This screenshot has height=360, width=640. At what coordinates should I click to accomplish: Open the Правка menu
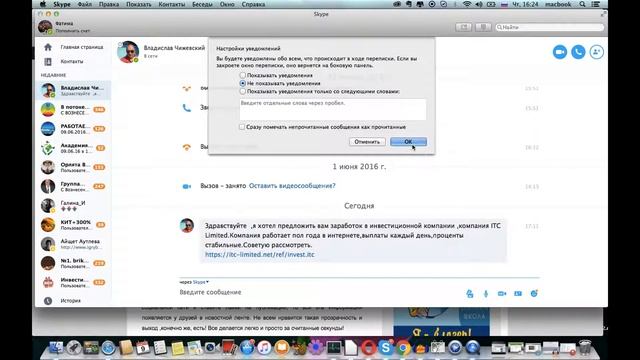click(x=109, y=4)
